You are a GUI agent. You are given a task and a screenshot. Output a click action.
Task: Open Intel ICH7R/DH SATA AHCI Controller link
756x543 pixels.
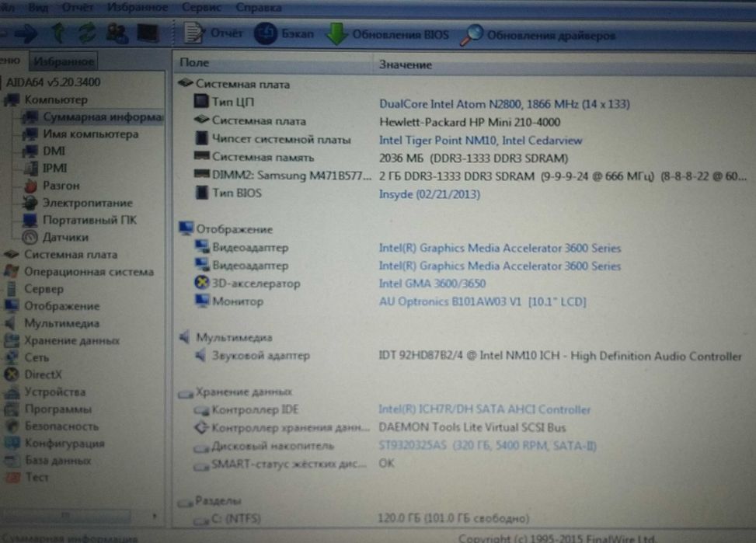pos(485,409)
